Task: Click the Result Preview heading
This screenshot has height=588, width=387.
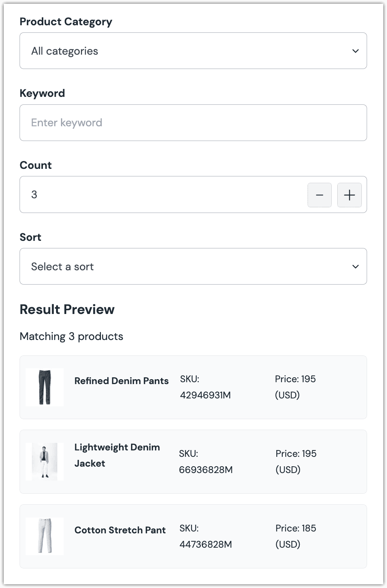Action: (x=67, y=309)
